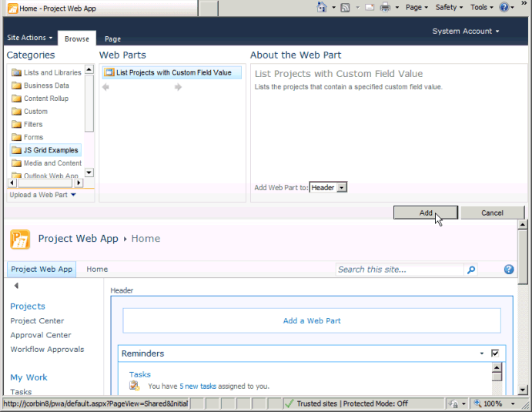Click the search magnifier icon
The image size is (532, 412).
pos(471,270)
